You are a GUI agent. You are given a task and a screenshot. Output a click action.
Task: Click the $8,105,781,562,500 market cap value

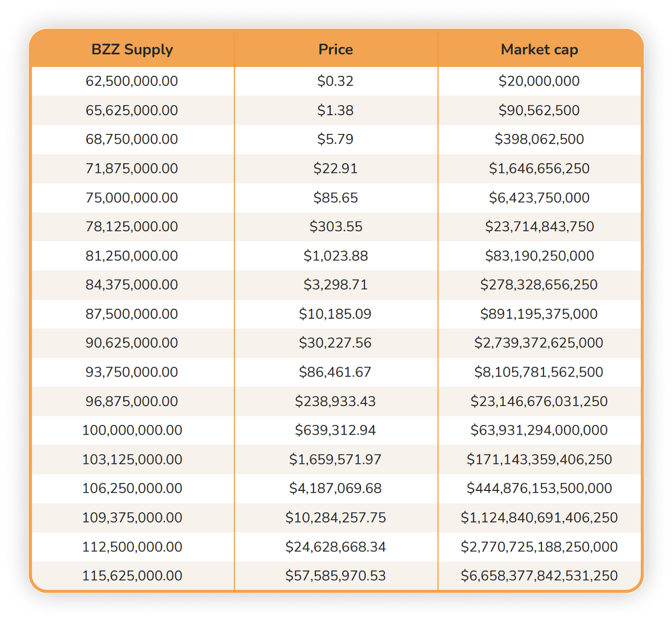click(x=539, y=372)
